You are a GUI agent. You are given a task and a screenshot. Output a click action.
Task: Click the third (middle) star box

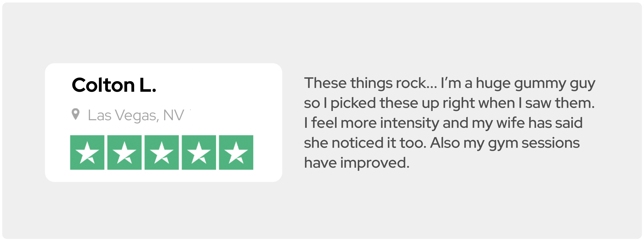(x=162, y=153)
